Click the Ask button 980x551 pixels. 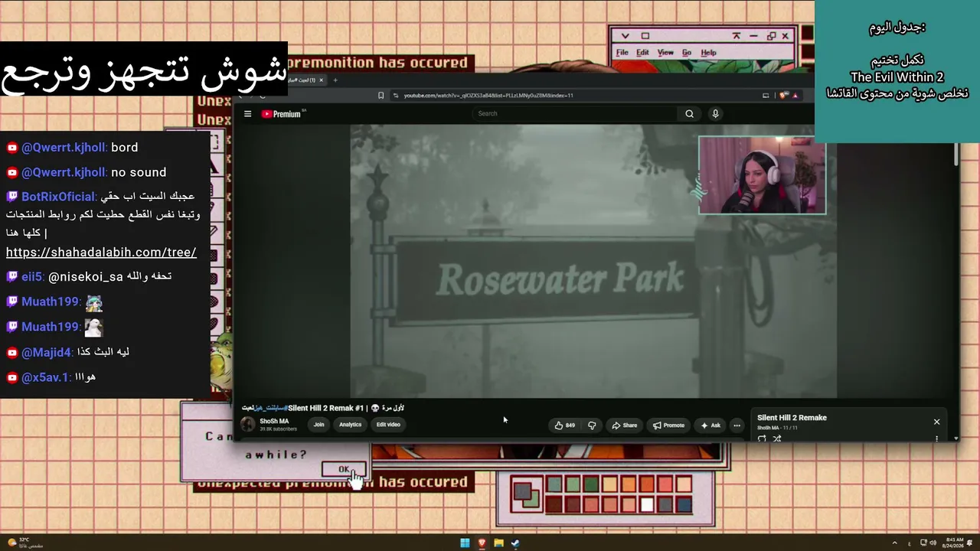(710, 425)
